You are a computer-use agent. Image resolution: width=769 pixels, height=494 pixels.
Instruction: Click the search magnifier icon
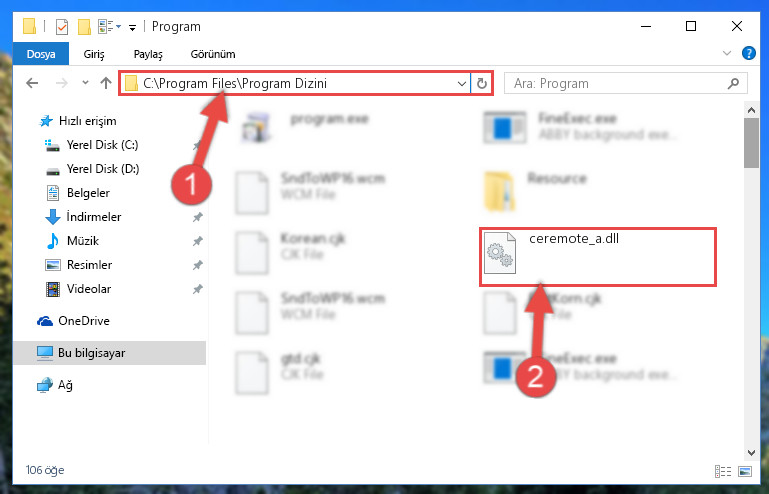[734, 83]
